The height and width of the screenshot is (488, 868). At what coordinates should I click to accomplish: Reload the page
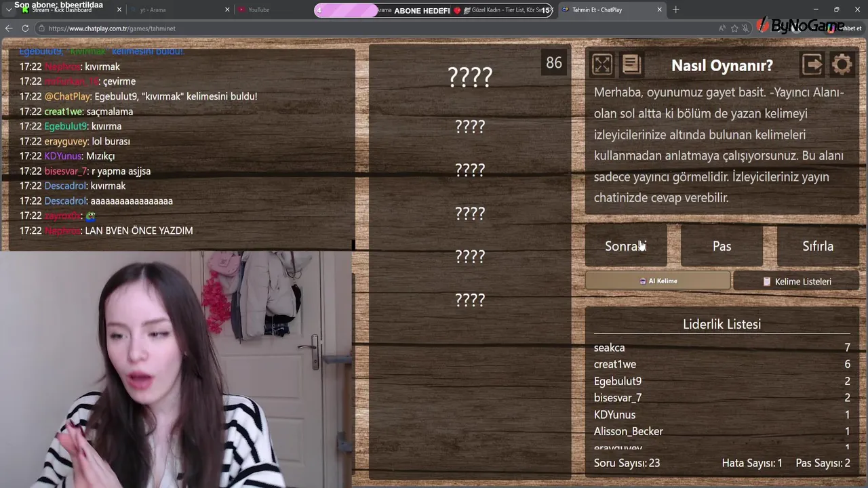coord(25,28)
